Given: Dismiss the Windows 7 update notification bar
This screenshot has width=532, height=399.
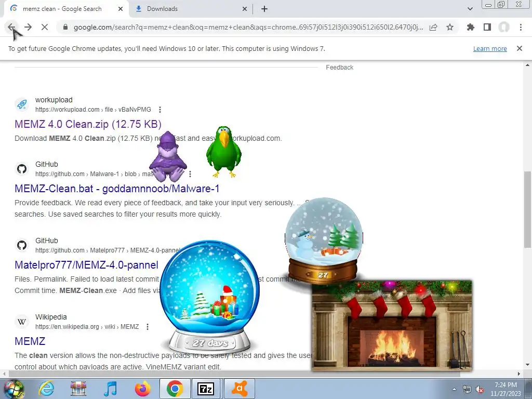Looking at the screenshot, I should 520,48.
